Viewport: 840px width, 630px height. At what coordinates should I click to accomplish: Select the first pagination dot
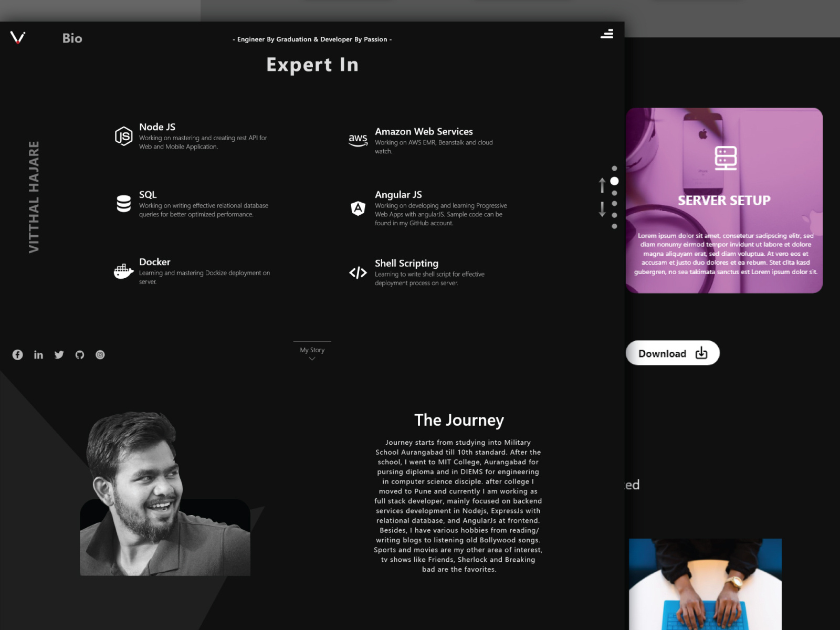tap(614, 169)
